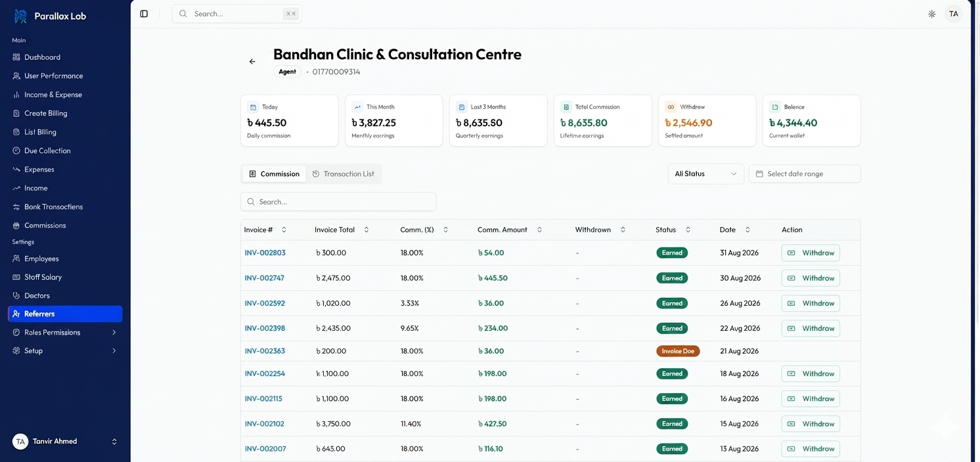Screen dimensions: 980x462
Task: Click the This Month trend icon
Action: click(x=357, y=107)
